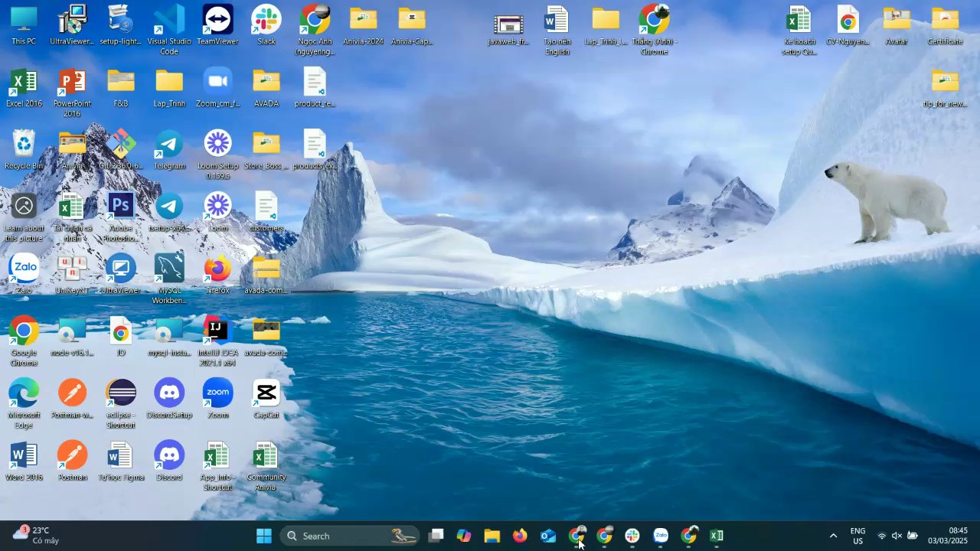This screenshot has width=980, height=551.
Task: Select the tip_for_new... folder
Action: [x=945, y=88]
